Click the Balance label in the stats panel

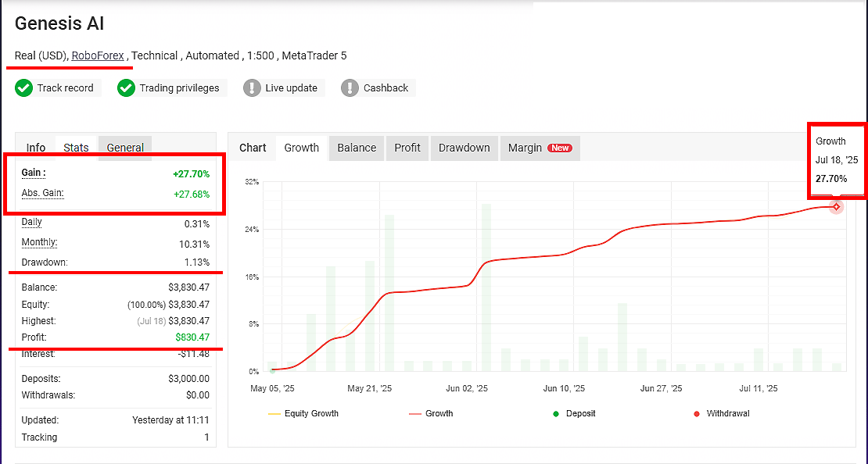pos(39,287)
